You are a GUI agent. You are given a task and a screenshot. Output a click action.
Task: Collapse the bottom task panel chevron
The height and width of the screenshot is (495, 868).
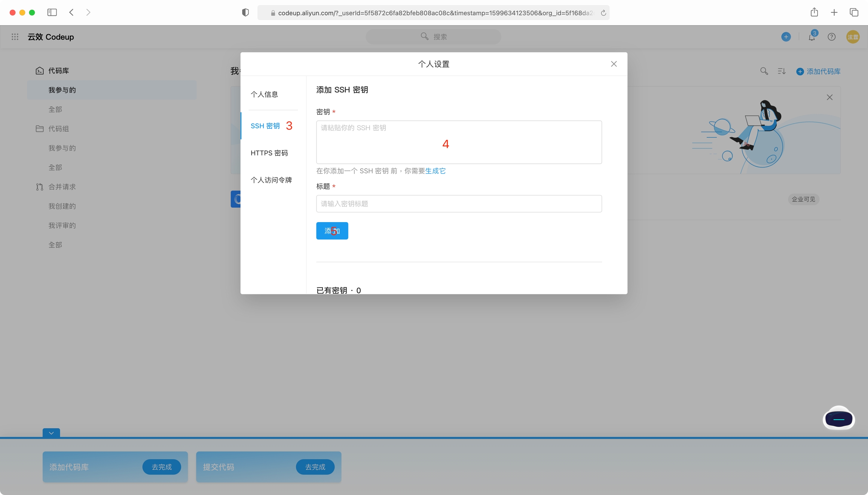pyautogui.click(x=51, y=433)
